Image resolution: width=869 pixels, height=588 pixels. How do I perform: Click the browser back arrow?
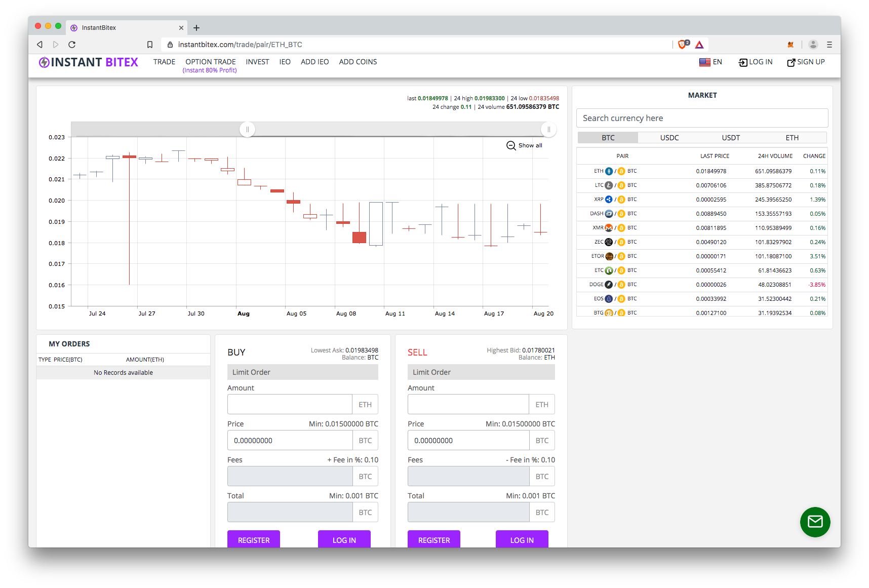[x=39, y=45]
